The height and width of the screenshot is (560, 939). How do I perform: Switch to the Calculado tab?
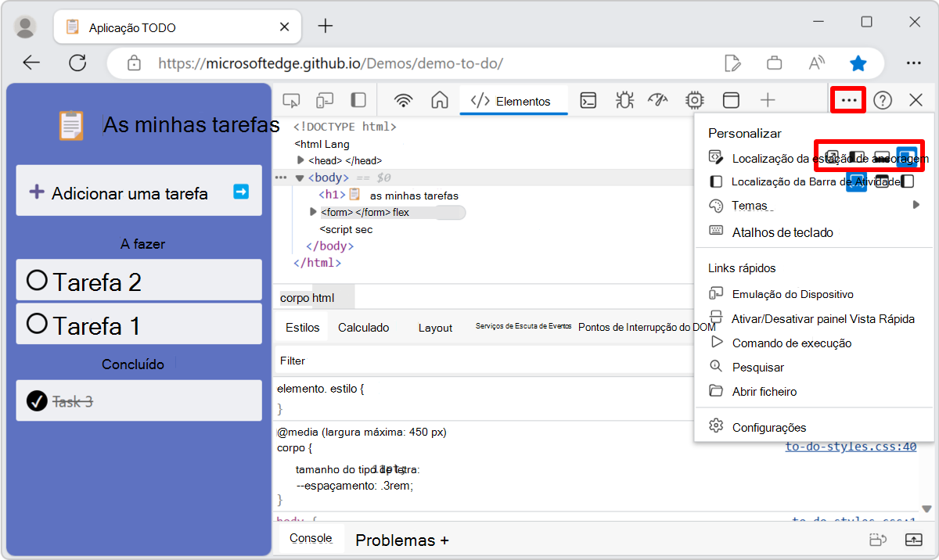(x=362, y=327)
